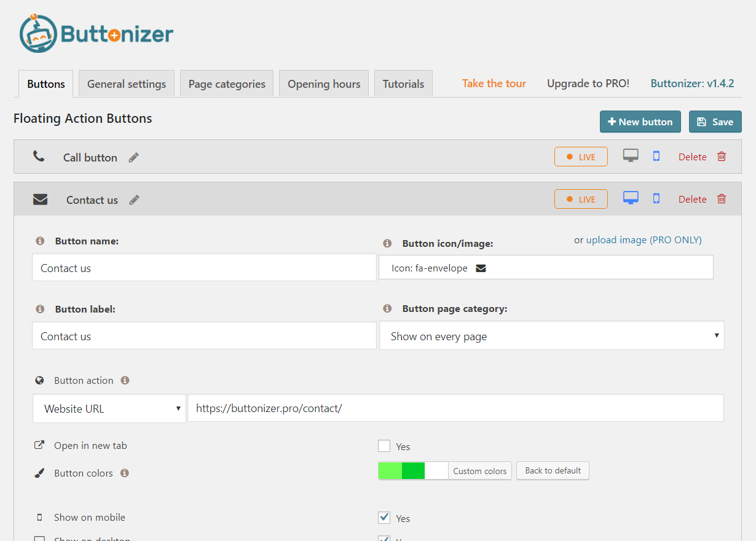This screenshot has width=756, height=541.
Task: Click the Button label text field
Action: tap(204, 336)
